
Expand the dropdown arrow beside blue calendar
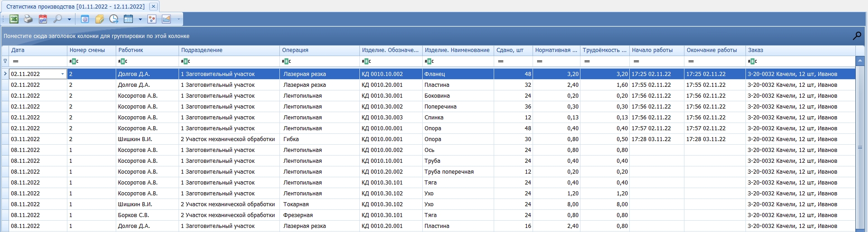coord(140,19)
